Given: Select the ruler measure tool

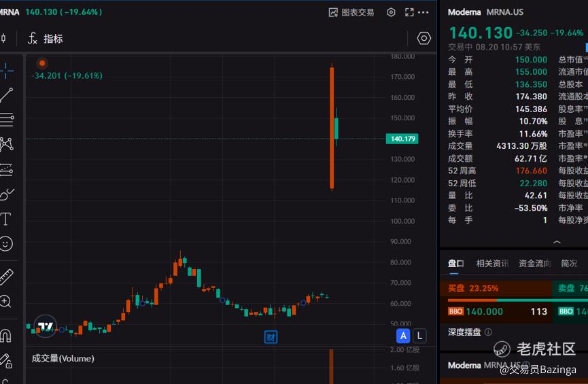Looking at the screenshot, I should 6,277.
